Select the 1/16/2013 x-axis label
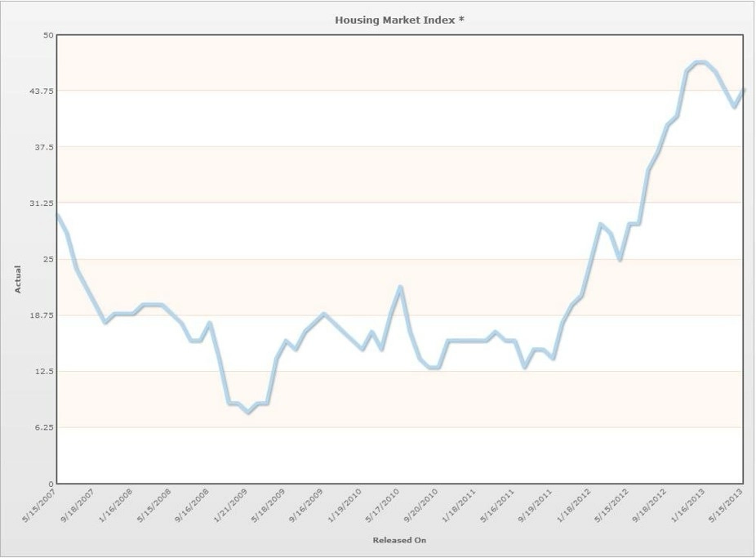The height and width of the screenshot is (558, 756). (688, 505)
